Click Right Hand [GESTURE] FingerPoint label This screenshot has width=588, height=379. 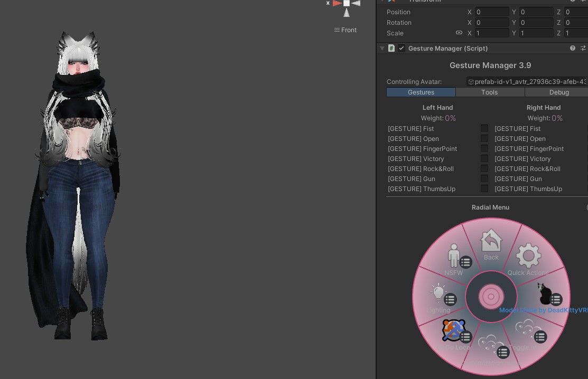point(529,149)
